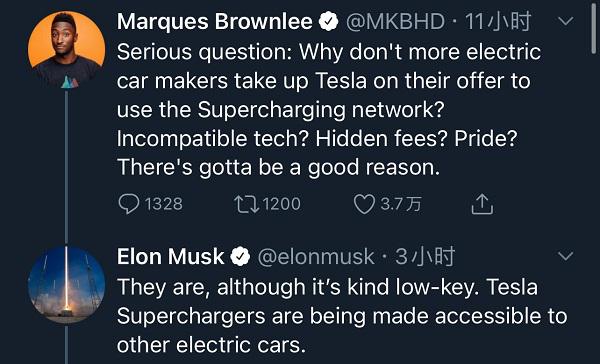Tap the share icon on Marques's tweet
Image resolution: width=600 pixels, height=364 pixels.
pos(482,204)
